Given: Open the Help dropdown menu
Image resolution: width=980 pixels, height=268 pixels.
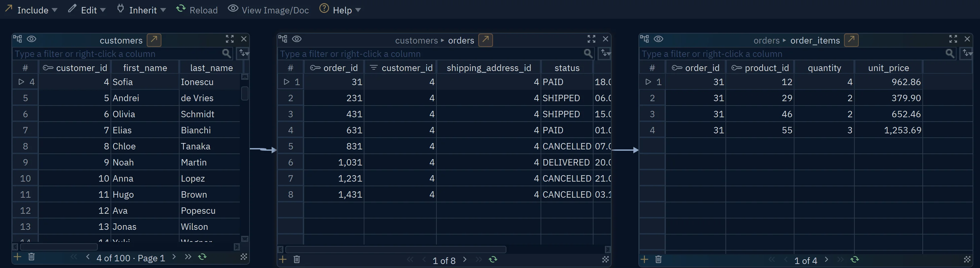Looking at the screenshot, I should [x=340, y=9].
